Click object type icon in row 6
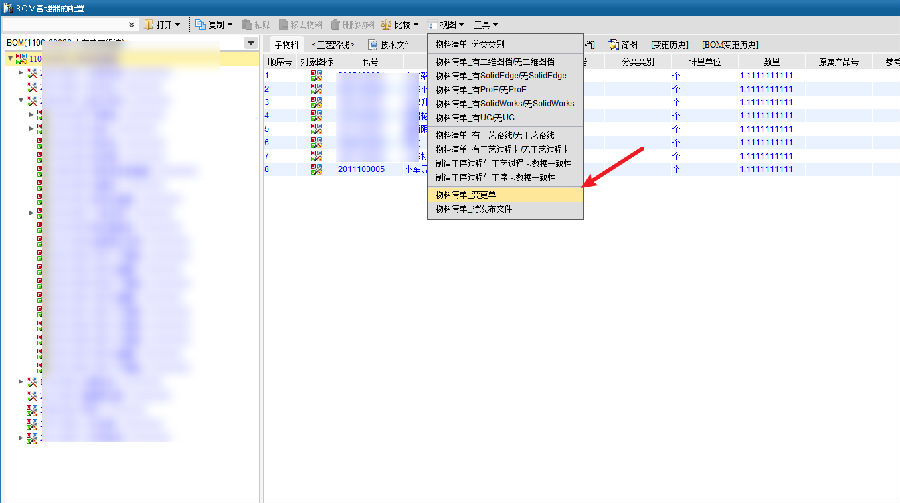 point(316,142)
